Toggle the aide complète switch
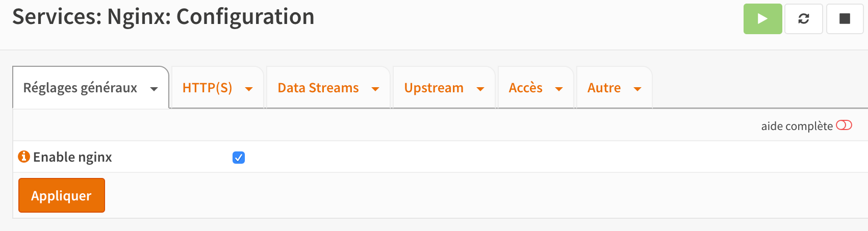Screen dimensions: 868x231 click(844, 125)
